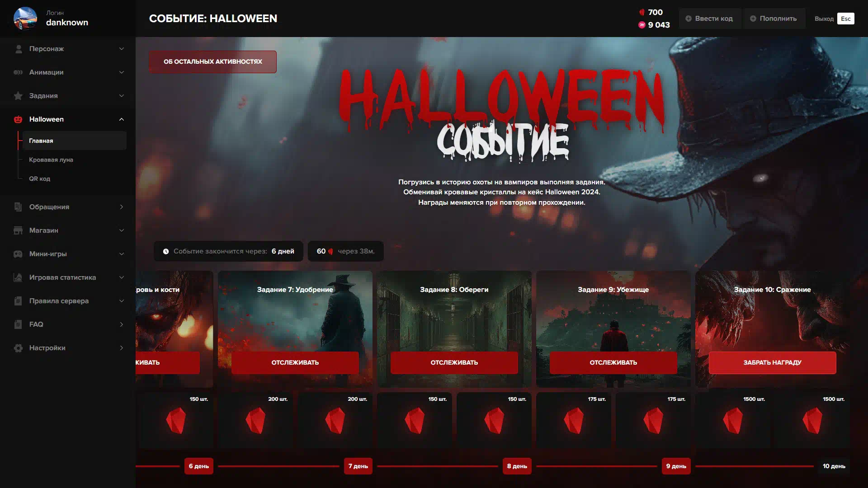This screenshot has height=488, width=868.
Task: Click the Задания star icon
Action: point(18,96)
